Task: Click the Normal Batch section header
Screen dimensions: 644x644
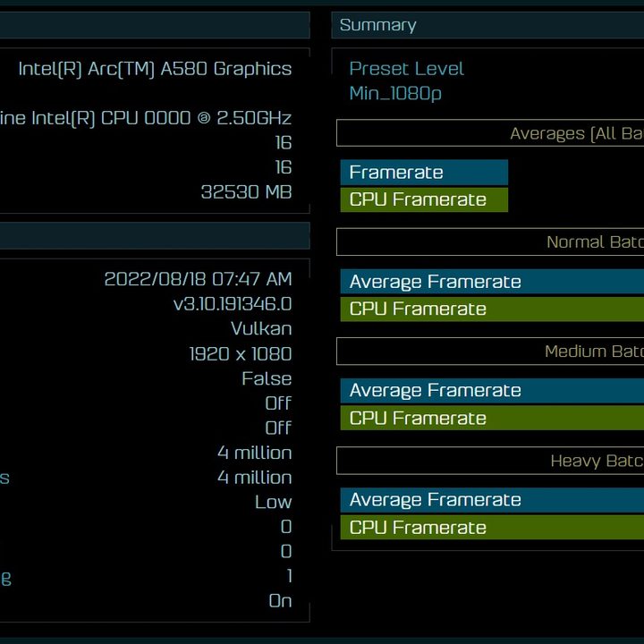Action: pos(490,241)
